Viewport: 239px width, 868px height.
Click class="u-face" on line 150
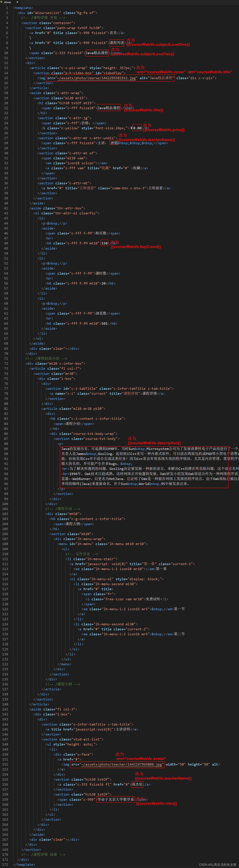tap(77, 754)
